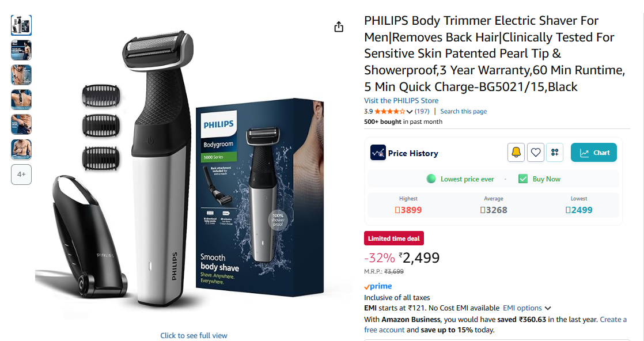644x341 pixels.
Task: Select the second product thumbnail
Action: point(21,50)
